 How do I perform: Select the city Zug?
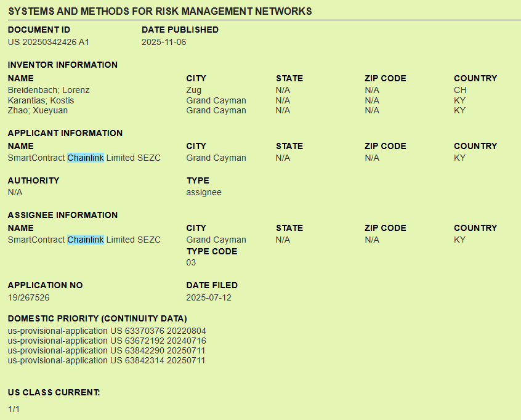(194, 90)
